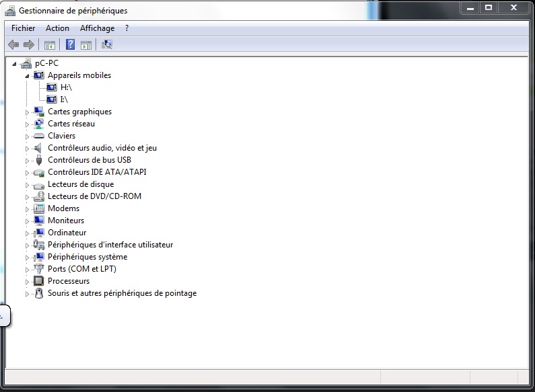
Task: Open the Fichier menu
Action: click(23, 28)
